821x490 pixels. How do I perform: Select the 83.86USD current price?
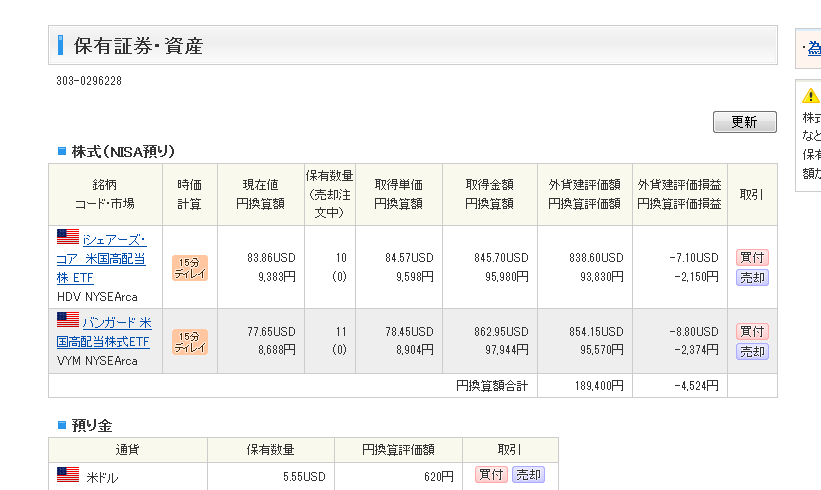click(x=271, y=258)
